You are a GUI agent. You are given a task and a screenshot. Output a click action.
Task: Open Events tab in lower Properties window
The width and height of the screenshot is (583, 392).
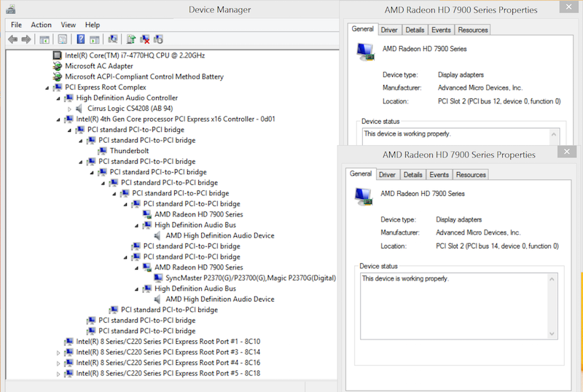[439, 175]
